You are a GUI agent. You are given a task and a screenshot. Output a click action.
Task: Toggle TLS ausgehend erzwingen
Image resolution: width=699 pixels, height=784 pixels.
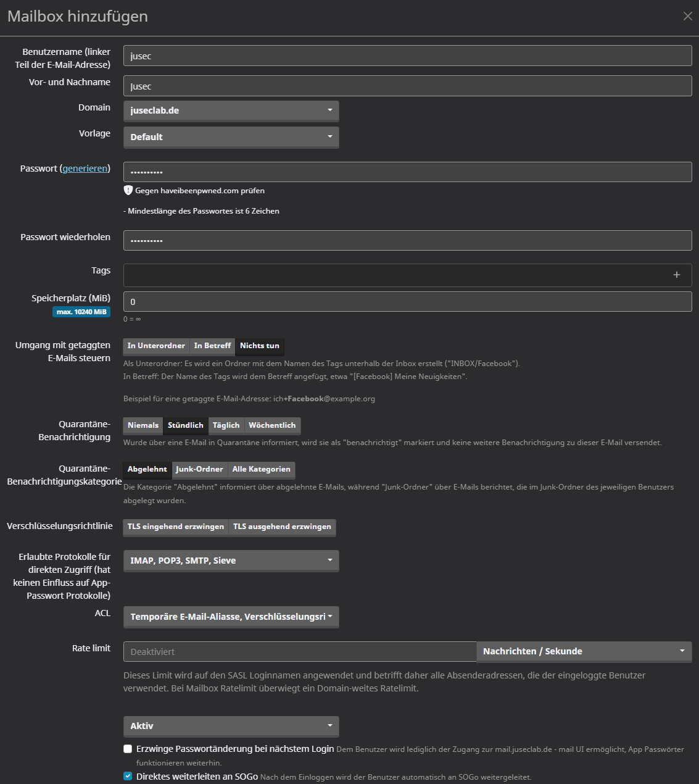(282, 527)
